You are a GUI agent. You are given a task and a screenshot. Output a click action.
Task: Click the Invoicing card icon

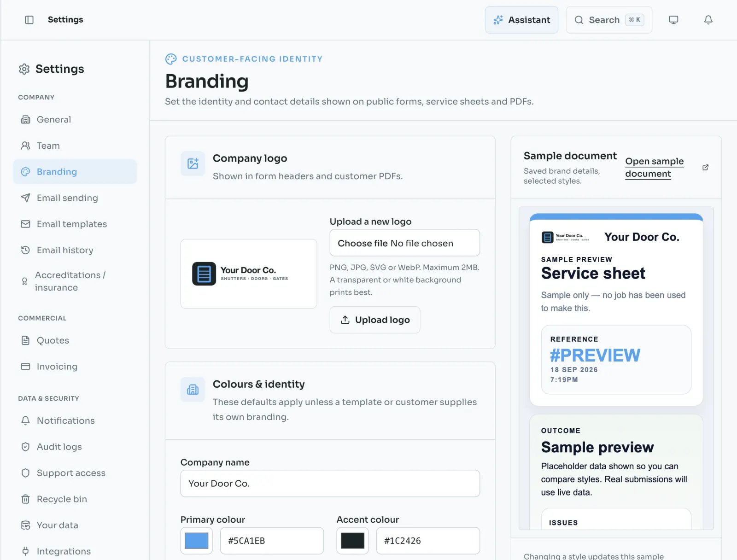click(25, 367)
